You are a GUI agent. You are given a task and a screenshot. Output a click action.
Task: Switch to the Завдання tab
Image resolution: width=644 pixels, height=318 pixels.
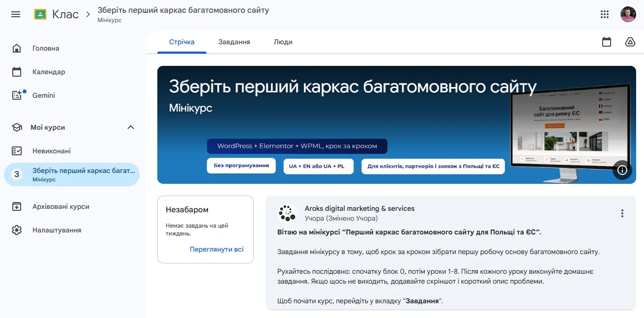(x=234, y=42)
